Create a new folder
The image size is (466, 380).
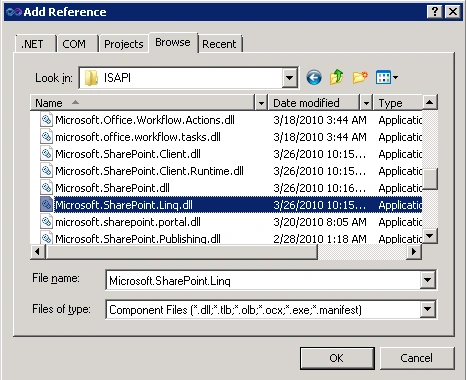point(360,78)
